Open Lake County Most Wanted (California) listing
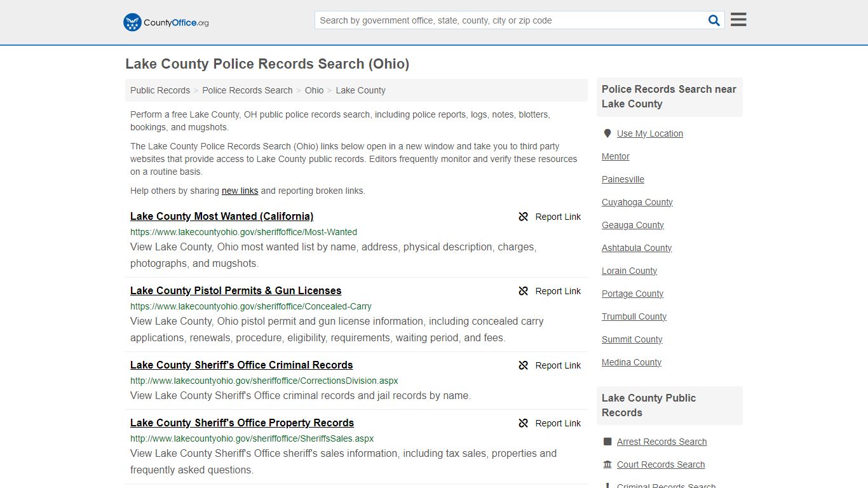 (x=222, y=216)
